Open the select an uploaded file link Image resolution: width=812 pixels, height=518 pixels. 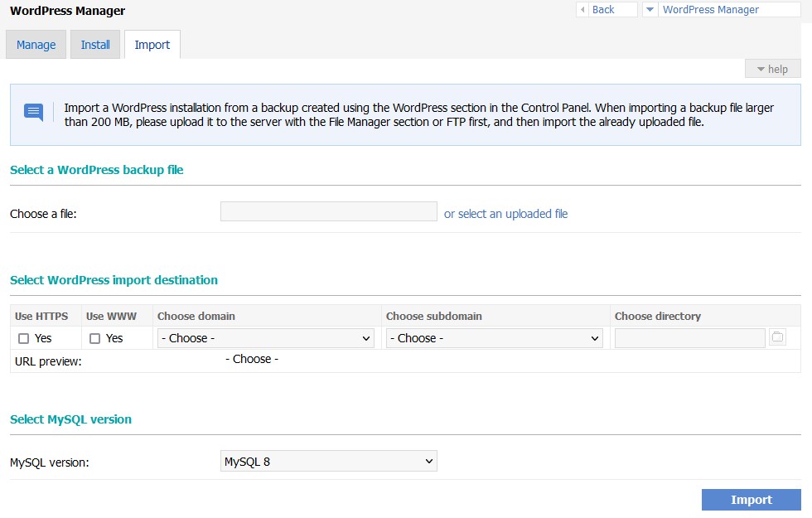pos(506,213)
